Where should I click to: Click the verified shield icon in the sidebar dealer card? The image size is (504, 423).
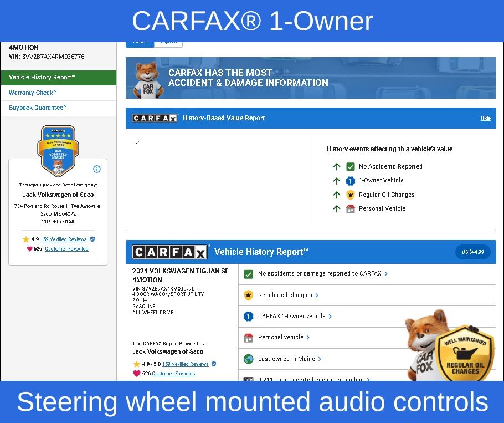[92, 239]
